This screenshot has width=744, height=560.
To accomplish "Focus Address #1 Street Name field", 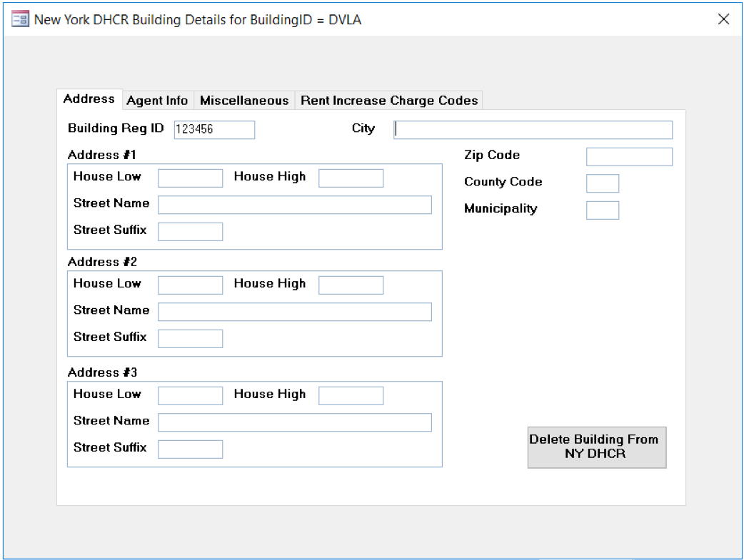I will [x=295, y=205].
